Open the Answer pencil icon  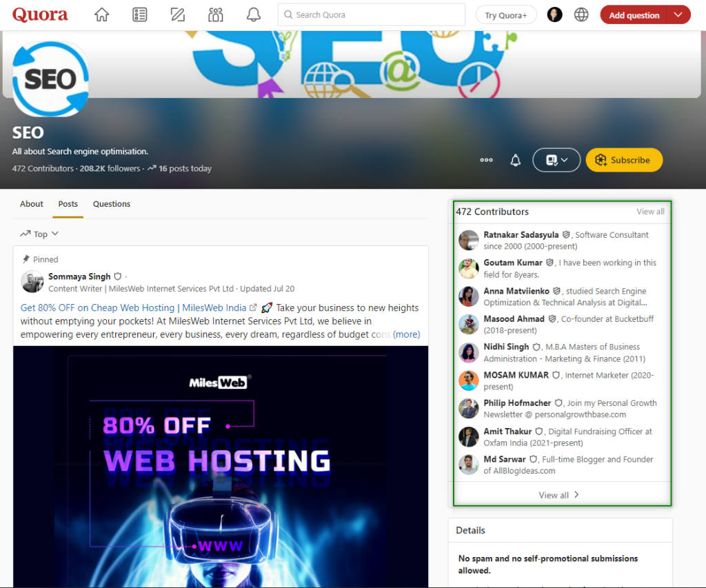click(x=178, y=14)
